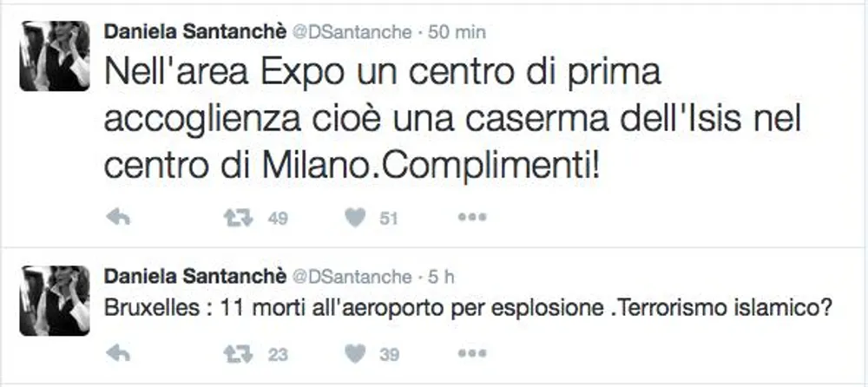868x387 pixels.
Task: Open Daniela Santanchè name on second tweet
Action: [194, 277]
